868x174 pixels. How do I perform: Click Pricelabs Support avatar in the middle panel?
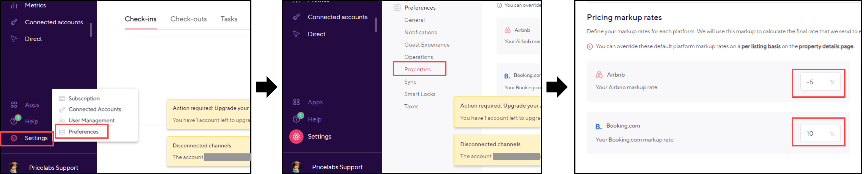click(x=296, y=167)
